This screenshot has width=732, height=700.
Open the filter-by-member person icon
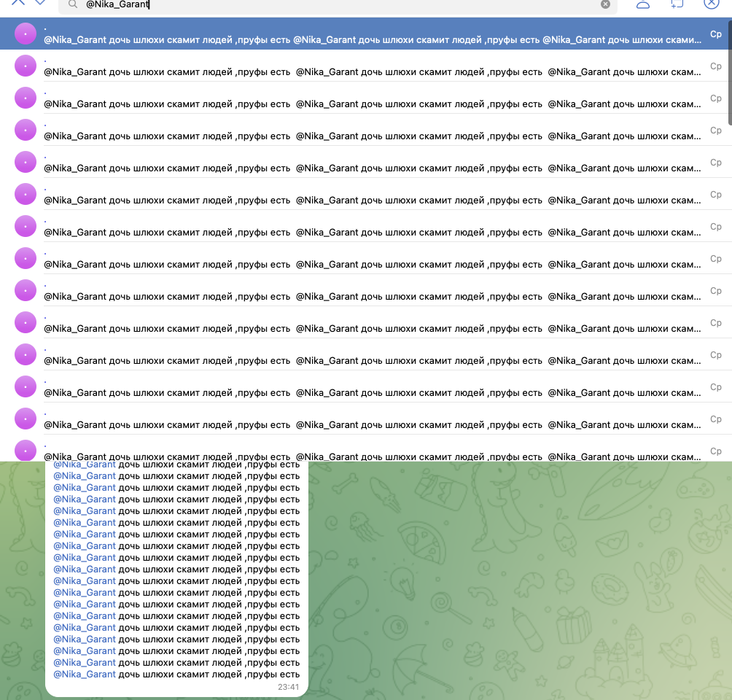pyautogui.click(x=642, y=4)
